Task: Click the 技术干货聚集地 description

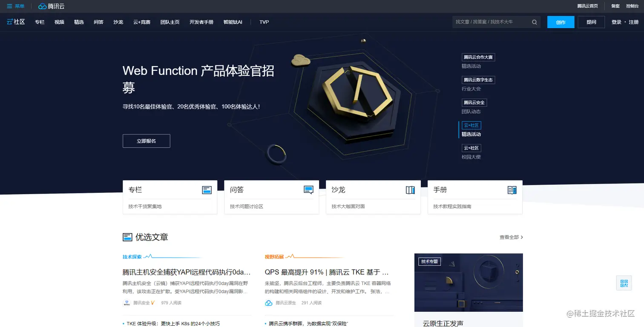Action: pos(145,207)
